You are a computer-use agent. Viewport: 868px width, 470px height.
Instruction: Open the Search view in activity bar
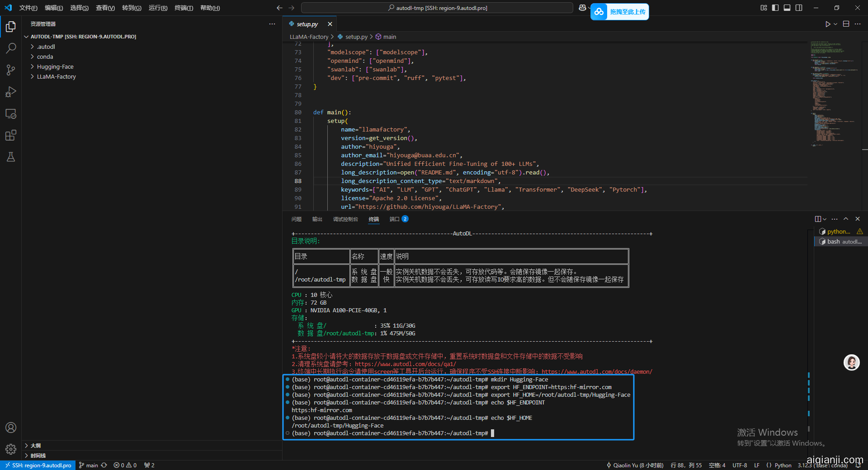tap(11, 48)
